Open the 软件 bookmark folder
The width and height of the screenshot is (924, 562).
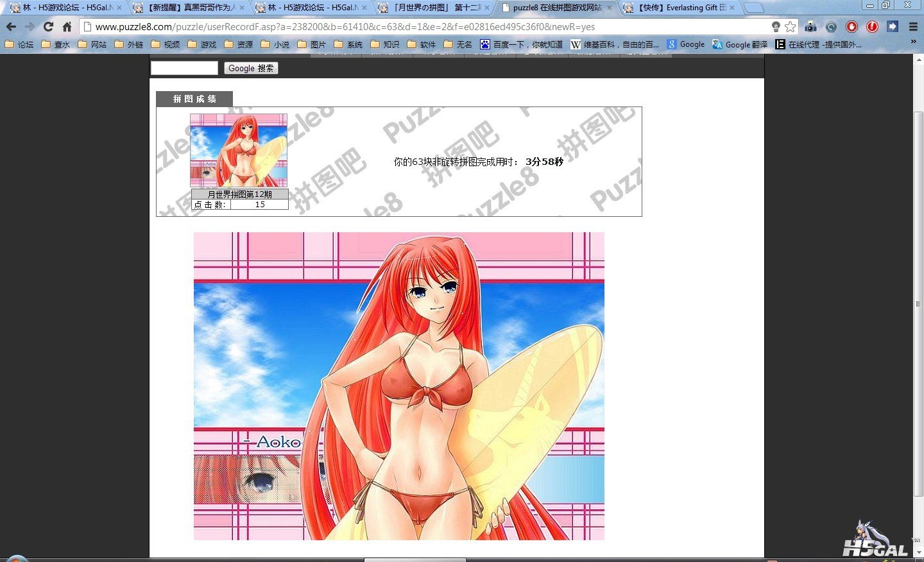(422, 44)
